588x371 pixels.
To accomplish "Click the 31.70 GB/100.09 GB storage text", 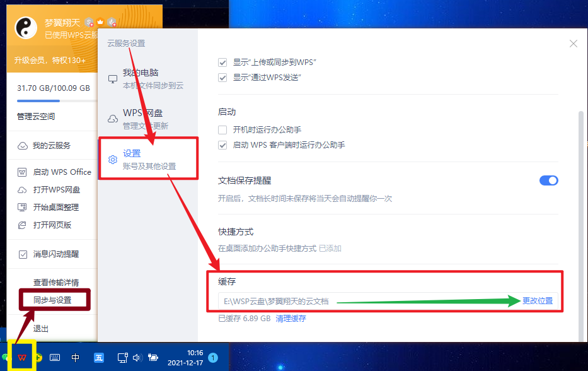I will pos(54,88).
